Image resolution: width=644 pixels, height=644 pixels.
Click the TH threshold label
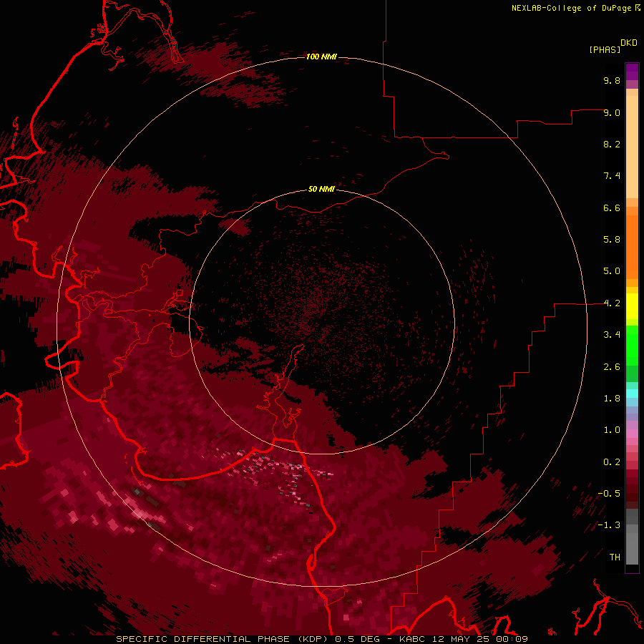[615, 557]
